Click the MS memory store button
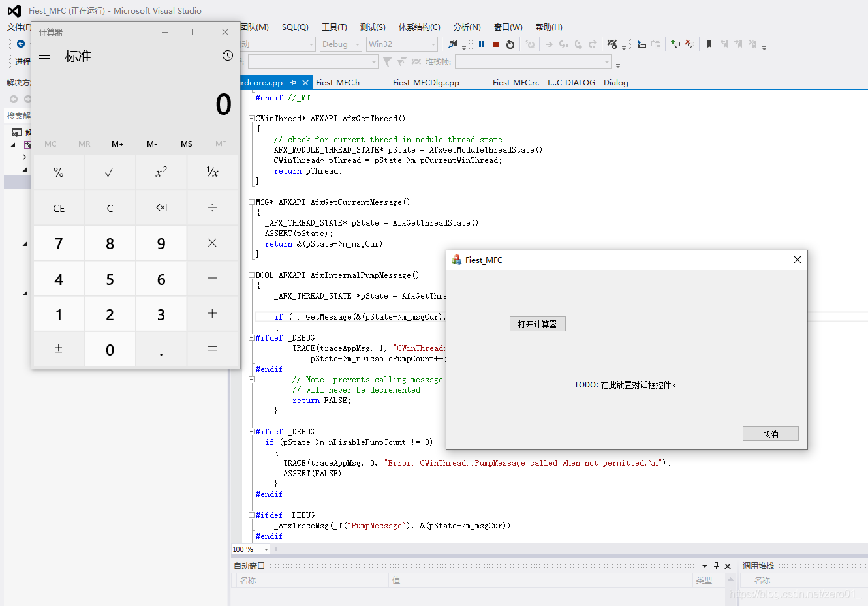 (187, 144)
